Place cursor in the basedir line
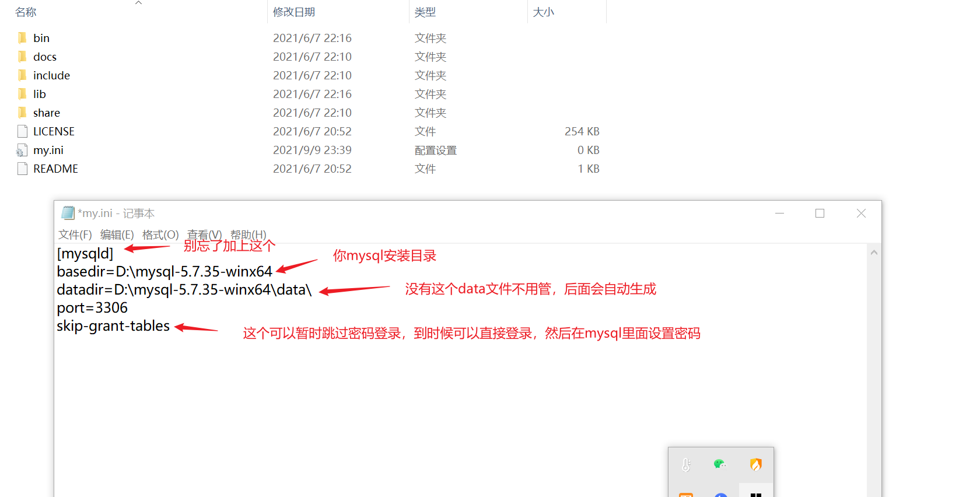 (164, 272)
